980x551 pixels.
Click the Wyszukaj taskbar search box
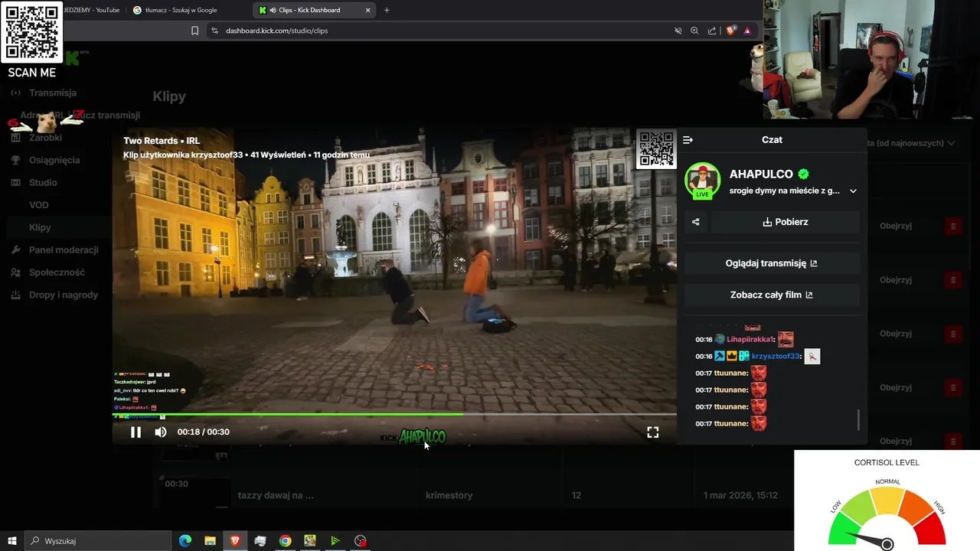98,541
